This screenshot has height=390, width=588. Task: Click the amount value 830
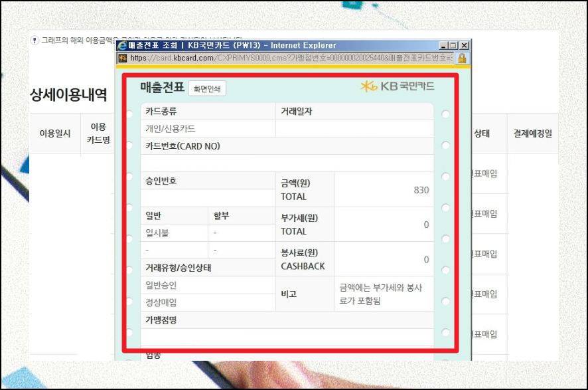pyautogui.click(x=421, y=190)
